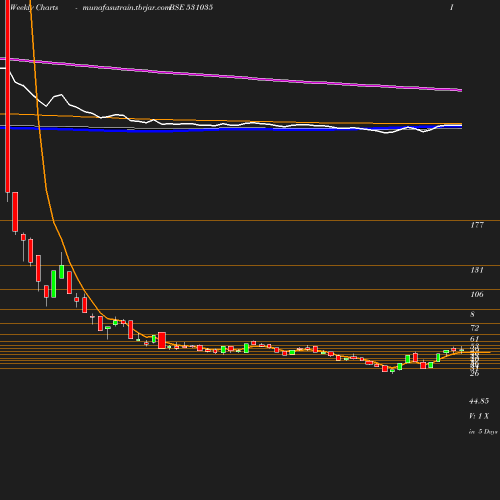Click the 'in 5 Days' text
Image resolution: width=500 pixels, height=500 pixels.
483,432
